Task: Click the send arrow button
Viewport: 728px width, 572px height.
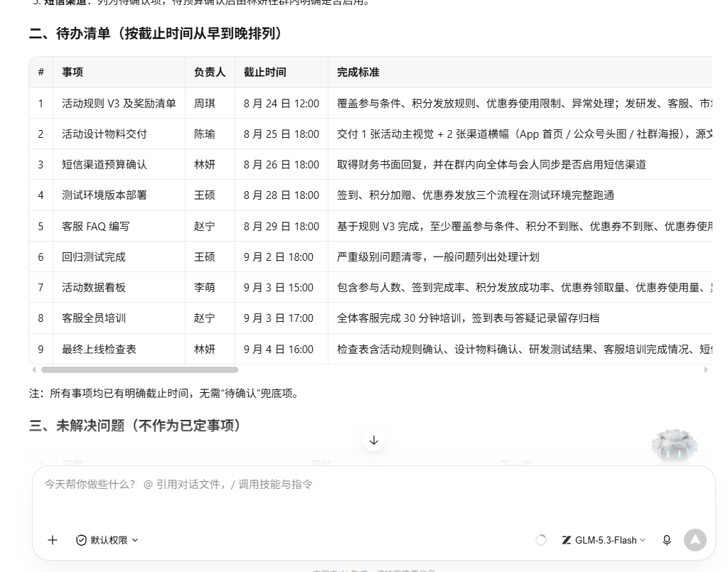Action: click(x=695, y=540)
